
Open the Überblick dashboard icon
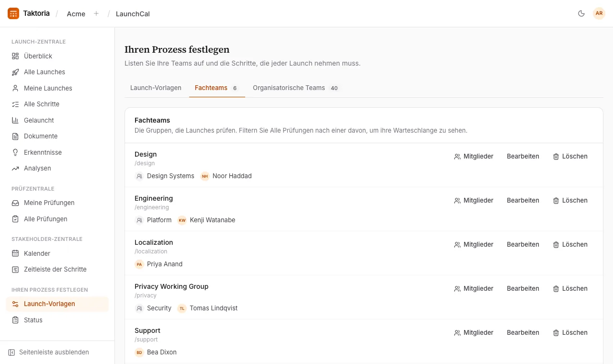[15, 56]
